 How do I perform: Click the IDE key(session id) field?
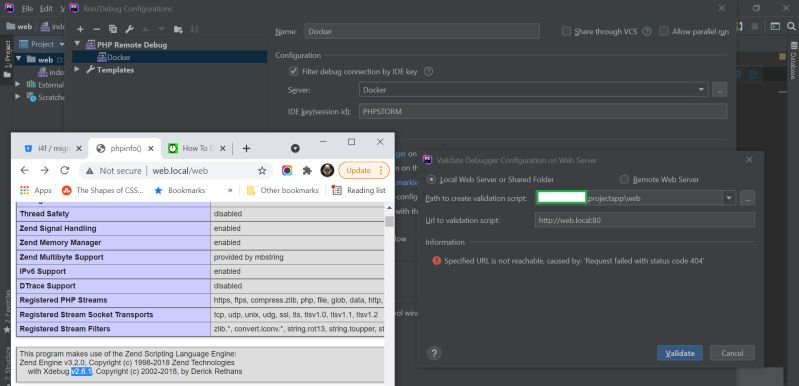[543, 111]
